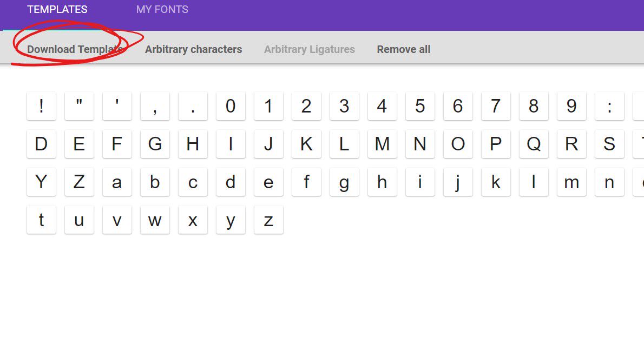Viewport: 644px width, 344px height.
Task: Select the lowercase h tile
Action: point(383,182)
